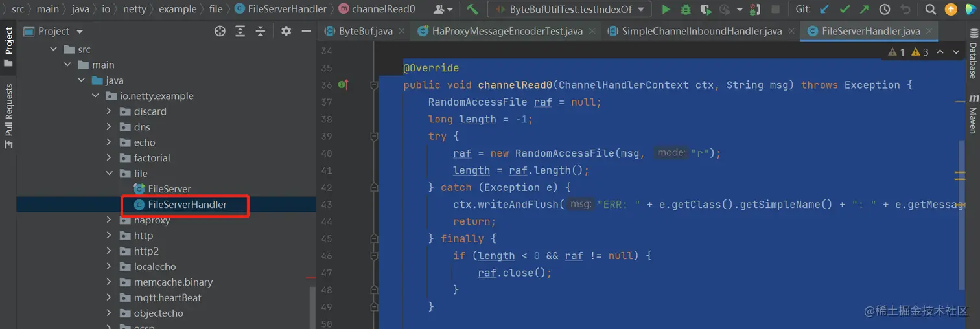
Task: Close the ByteBuf.java tab
Action: (402, 31)
